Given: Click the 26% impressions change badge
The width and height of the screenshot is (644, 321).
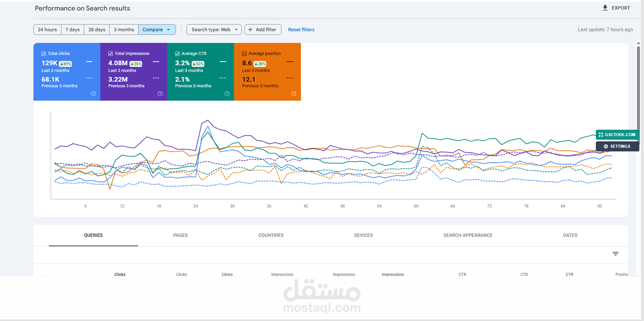Looking at the screenshot, I should tap(136, 64).
